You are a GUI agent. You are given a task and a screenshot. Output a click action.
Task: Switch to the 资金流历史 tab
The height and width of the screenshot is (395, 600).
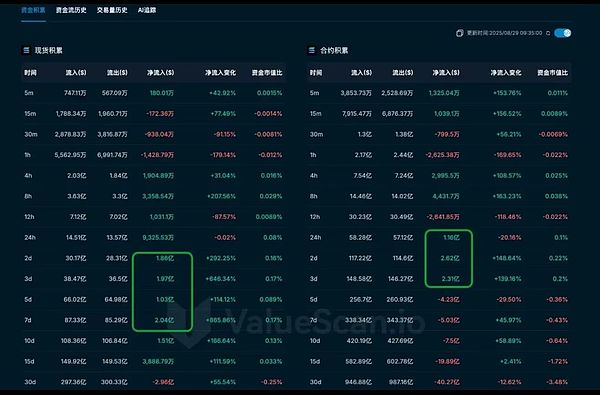tap(71, 10)
